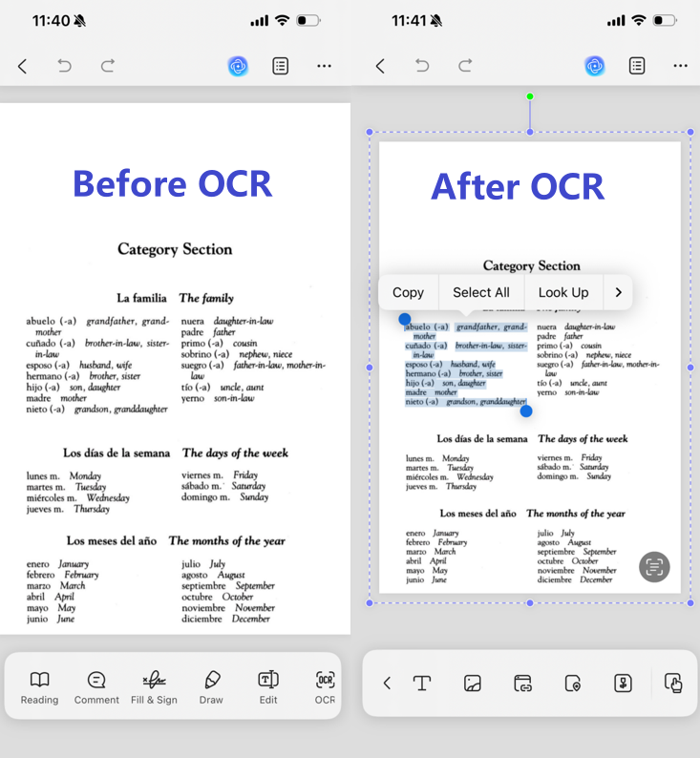Tap 'diciembre December' in the Before OCR page
Screen dimensions: 700x758
pos(225,619)
